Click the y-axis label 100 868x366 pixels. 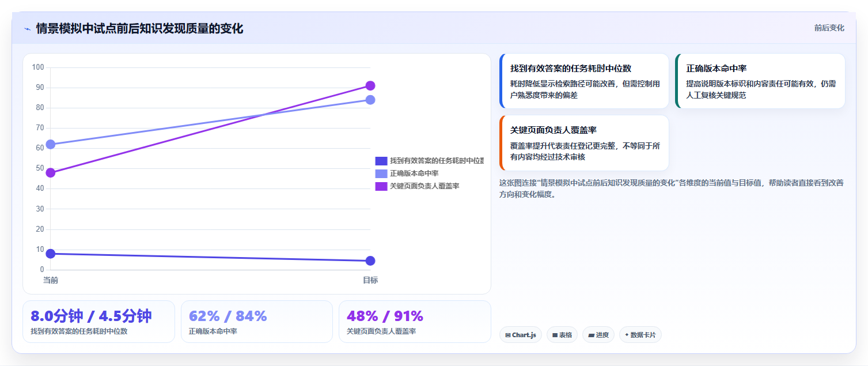click(38, 67)
